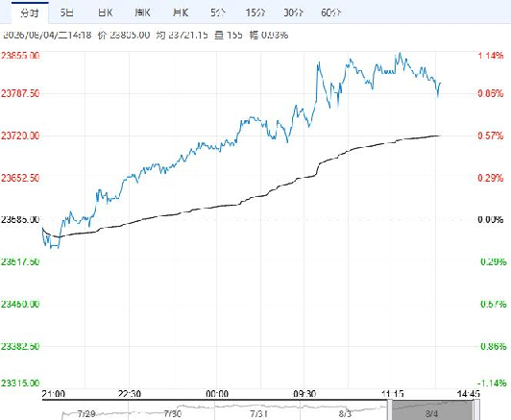Switch to the 5分 five-minute tab
Screen dimensions: 511x420
tap(218, 12)
